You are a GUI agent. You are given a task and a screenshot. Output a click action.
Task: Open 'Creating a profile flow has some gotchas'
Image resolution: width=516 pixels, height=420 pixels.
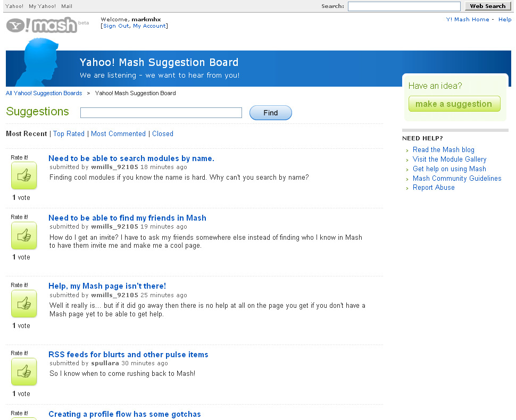pos(124,414)
